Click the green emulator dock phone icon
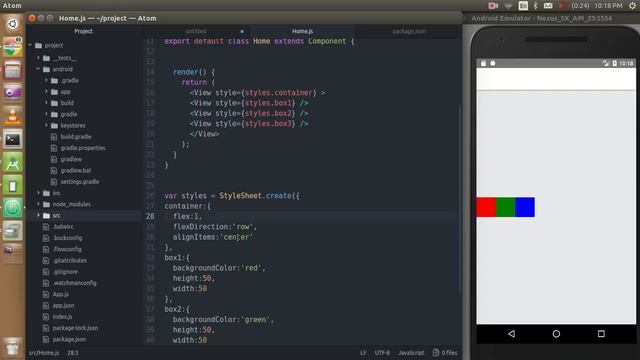640x360 pixels. (x=12, y=185)
